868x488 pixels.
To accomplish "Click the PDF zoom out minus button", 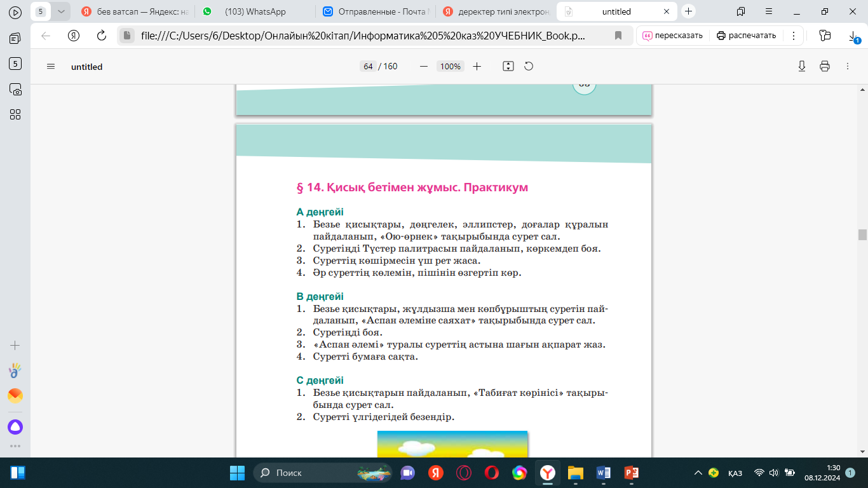I will (424, 67).
